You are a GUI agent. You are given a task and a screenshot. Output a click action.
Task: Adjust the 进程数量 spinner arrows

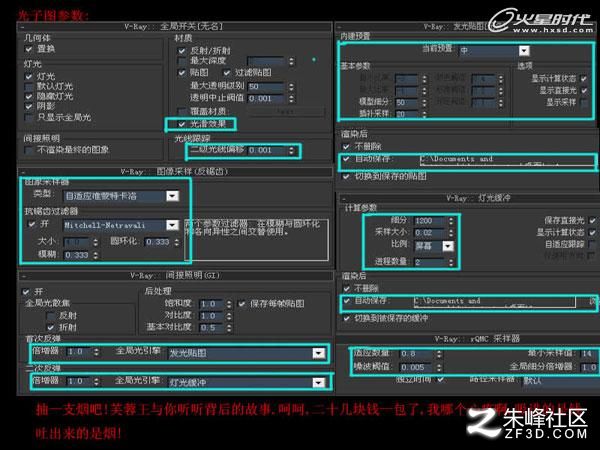(x=451, y=262)
